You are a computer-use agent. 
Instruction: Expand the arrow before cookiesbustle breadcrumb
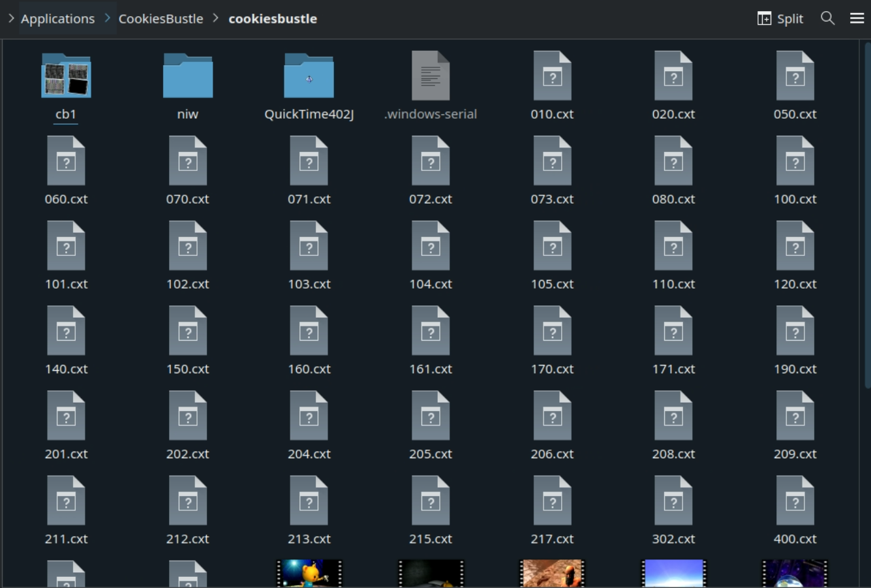pos(216,18)
